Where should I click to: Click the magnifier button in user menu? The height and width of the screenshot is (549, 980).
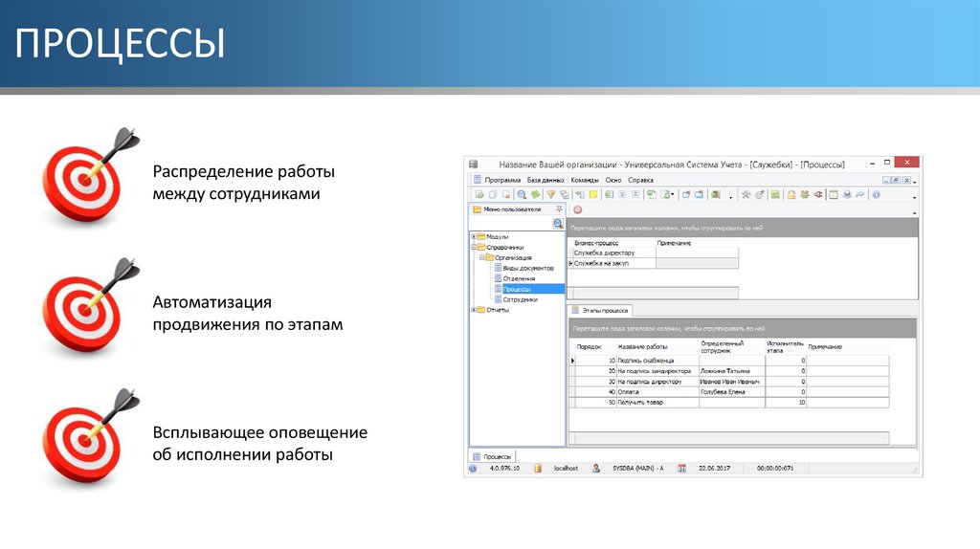[x=558, y=223]
